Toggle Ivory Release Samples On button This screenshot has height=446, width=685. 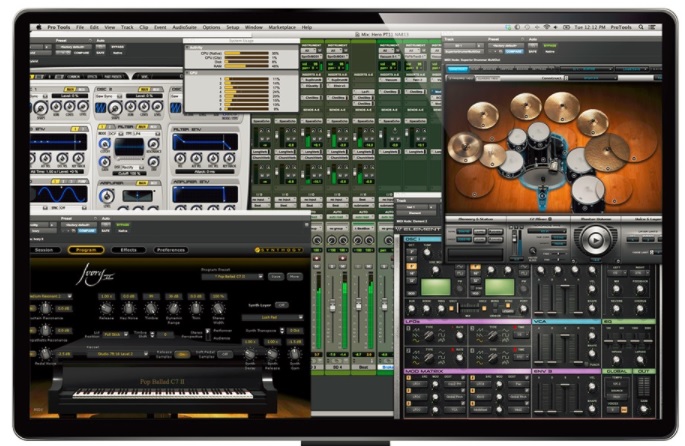click(182, 354)
